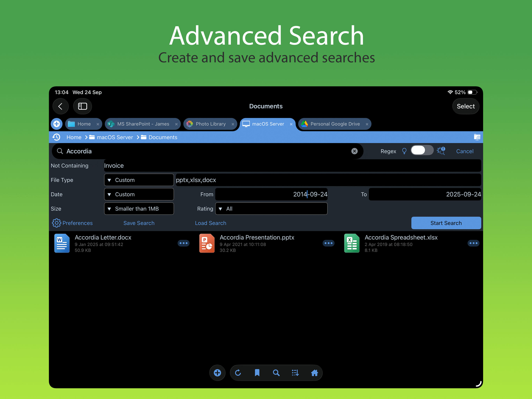532x399 pixels.
Task: Click the history clock icon in breadcrumb bar
Action: (56, 137)
